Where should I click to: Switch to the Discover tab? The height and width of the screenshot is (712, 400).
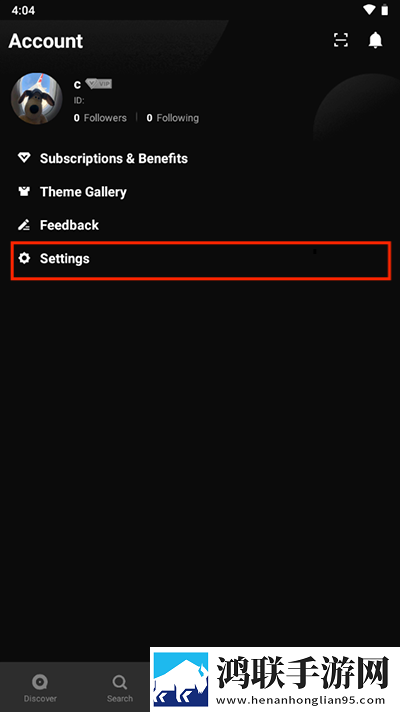click(40, 687)
